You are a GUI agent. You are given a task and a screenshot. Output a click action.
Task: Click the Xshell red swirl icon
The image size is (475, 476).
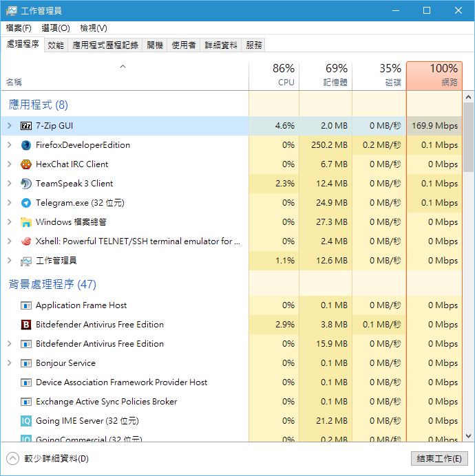[x=26, y=241]
